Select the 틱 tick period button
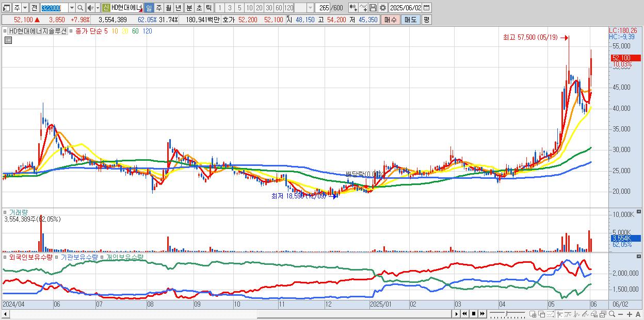Viewport: 644px width, 320px height. [208, 8]
